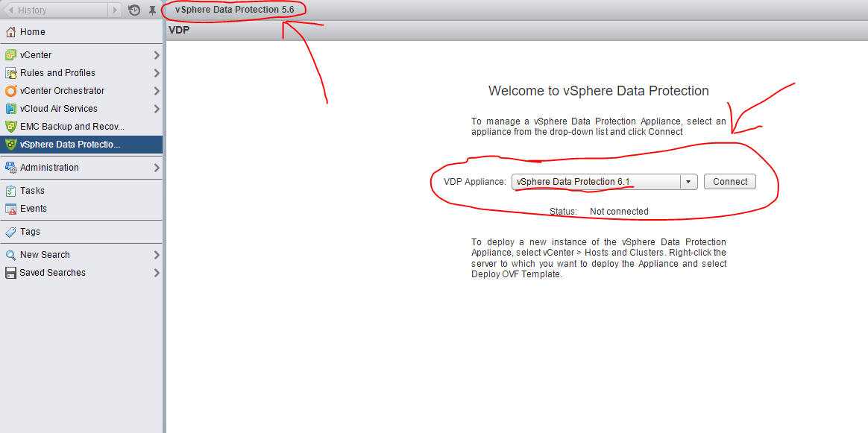
Task: Go forward using the History forward arrow
Action: 115,10
